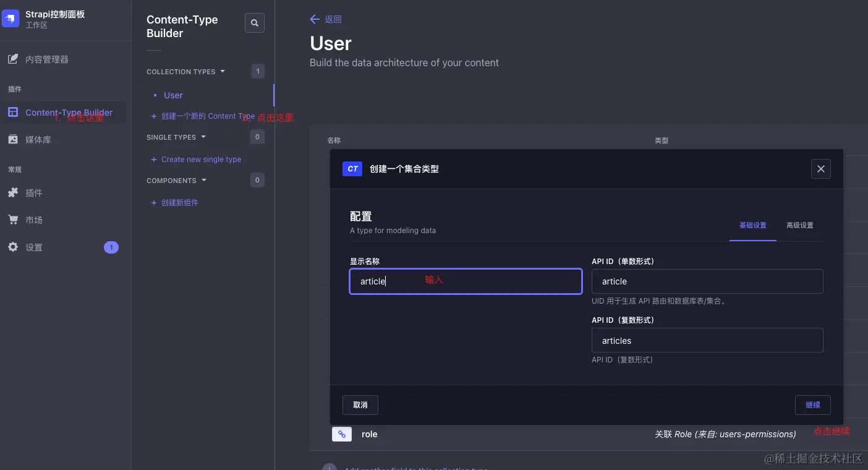Click the 媒体库 image icon
Image resolution: width=868 pixels, height=470 pixels.
(x=13, y=140)
